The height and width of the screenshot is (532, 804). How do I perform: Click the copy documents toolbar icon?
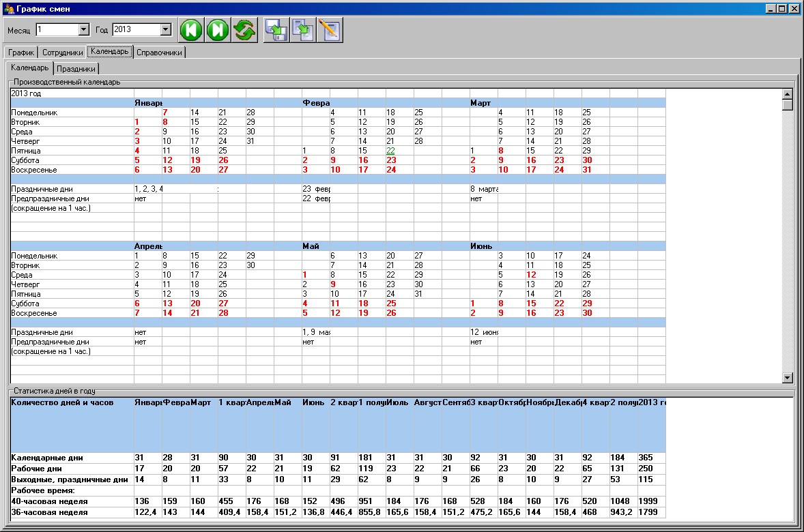pyautogui.click(x=303, y=30)
